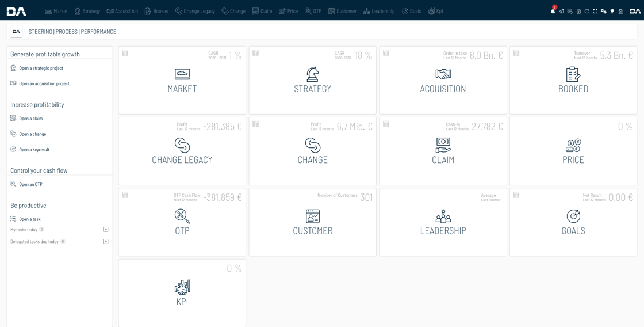Click the Top 3 badge on GOALS tile

tap(516, 195)
